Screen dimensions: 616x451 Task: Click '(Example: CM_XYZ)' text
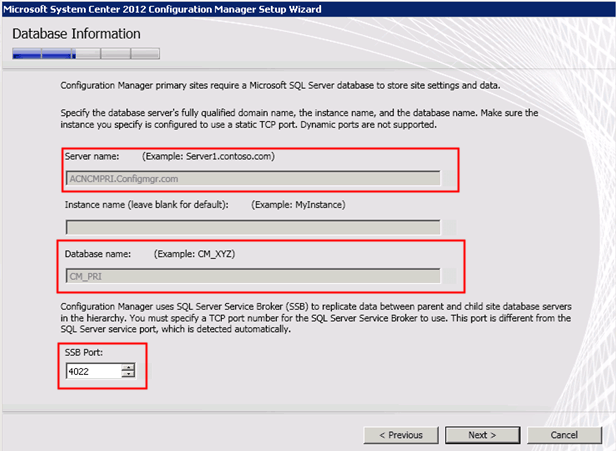[194, 254]
